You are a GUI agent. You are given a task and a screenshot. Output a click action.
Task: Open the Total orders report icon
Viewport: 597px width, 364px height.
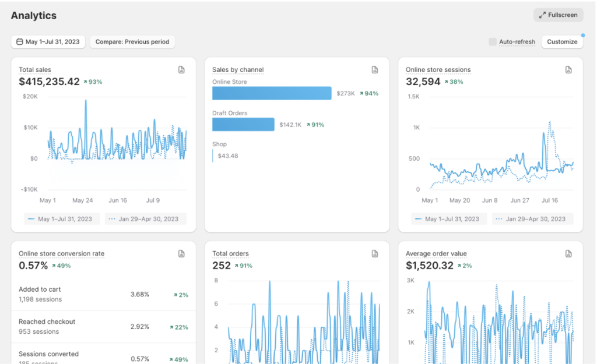click(x=375, y=254)
